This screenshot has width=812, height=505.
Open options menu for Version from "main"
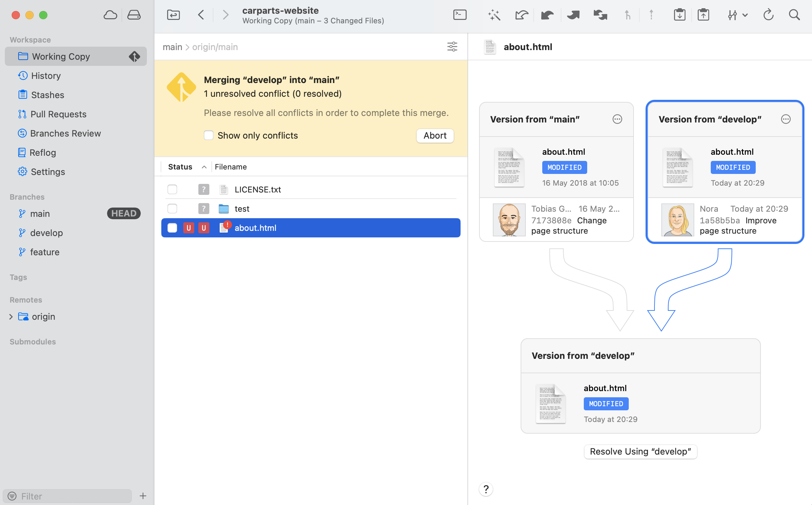617,119
